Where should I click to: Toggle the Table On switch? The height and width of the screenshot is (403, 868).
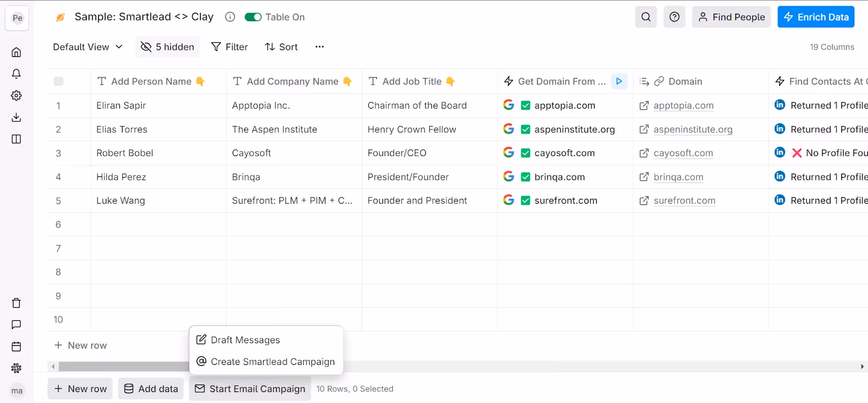pos(253,17)
